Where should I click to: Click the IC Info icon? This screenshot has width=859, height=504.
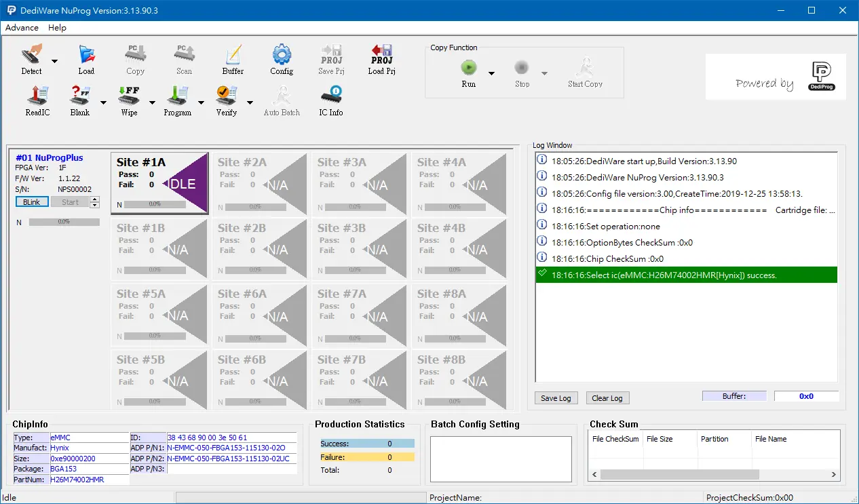[331, 97]
